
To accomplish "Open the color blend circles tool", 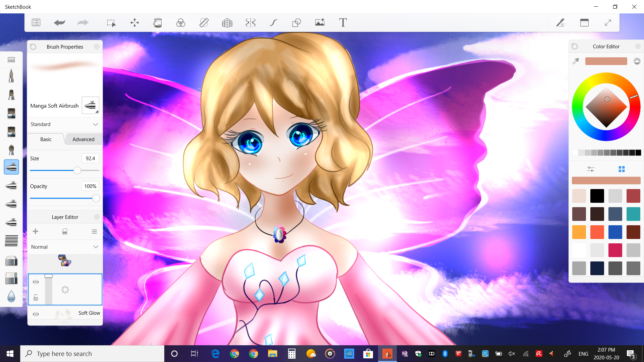I will [x=181, y=22].
